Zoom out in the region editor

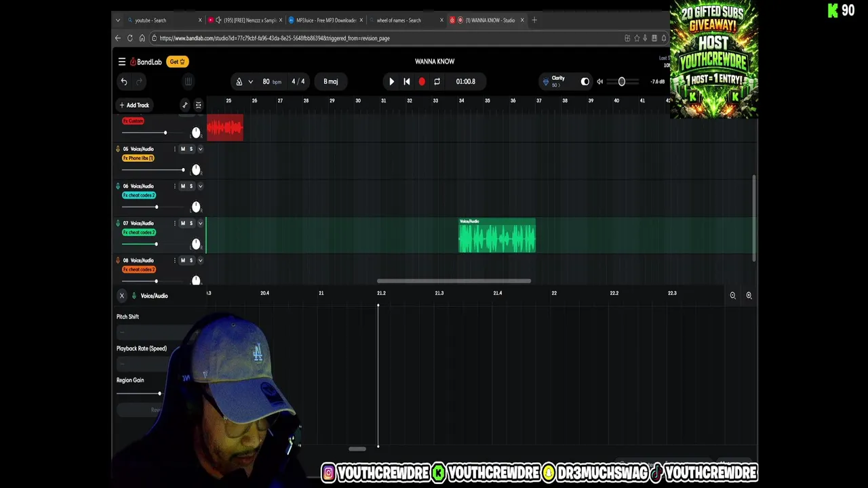(x=732, y=296)
